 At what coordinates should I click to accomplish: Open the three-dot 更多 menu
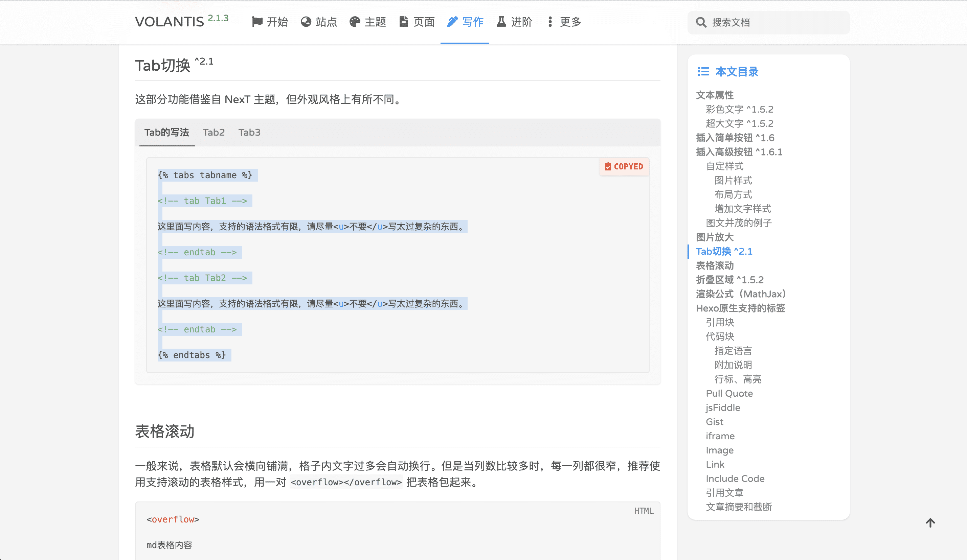[550, 22]
